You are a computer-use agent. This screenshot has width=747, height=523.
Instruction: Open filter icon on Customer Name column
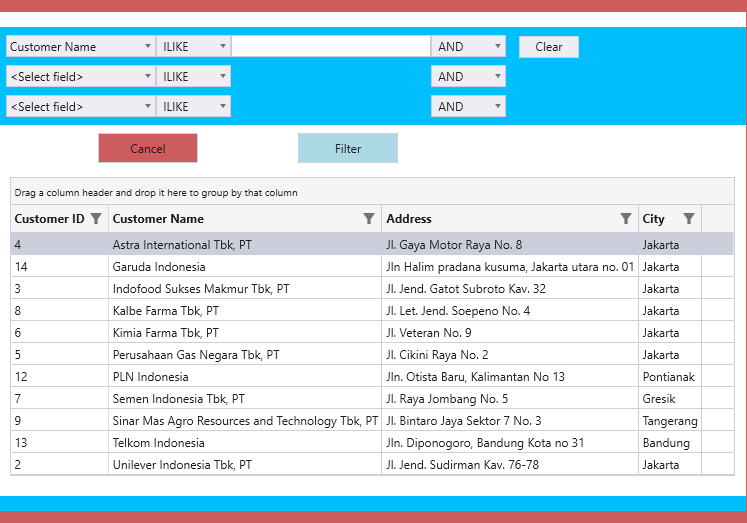point(369,219)
